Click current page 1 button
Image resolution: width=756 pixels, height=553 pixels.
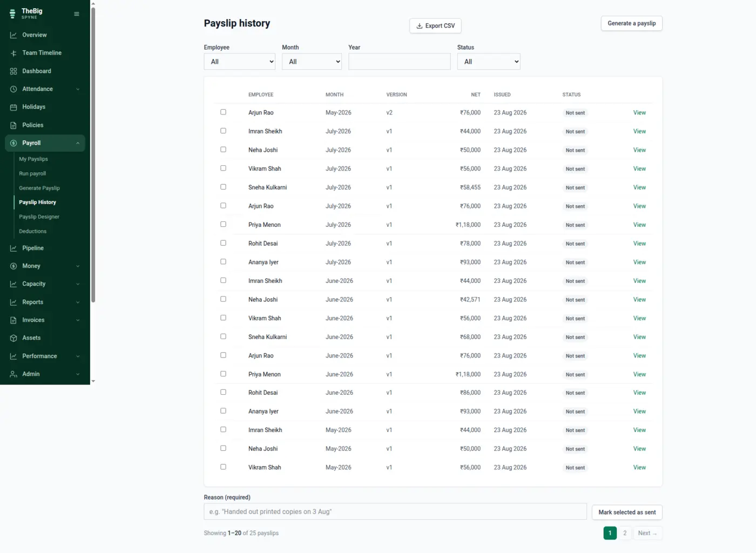pos(610,533)
